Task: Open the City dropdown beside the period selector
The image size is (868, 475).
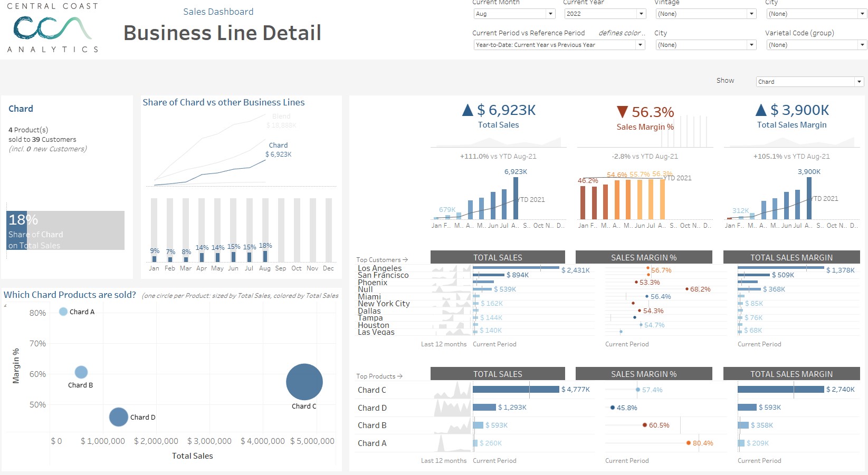Action: pyautogui.click(x=706, y=45)
